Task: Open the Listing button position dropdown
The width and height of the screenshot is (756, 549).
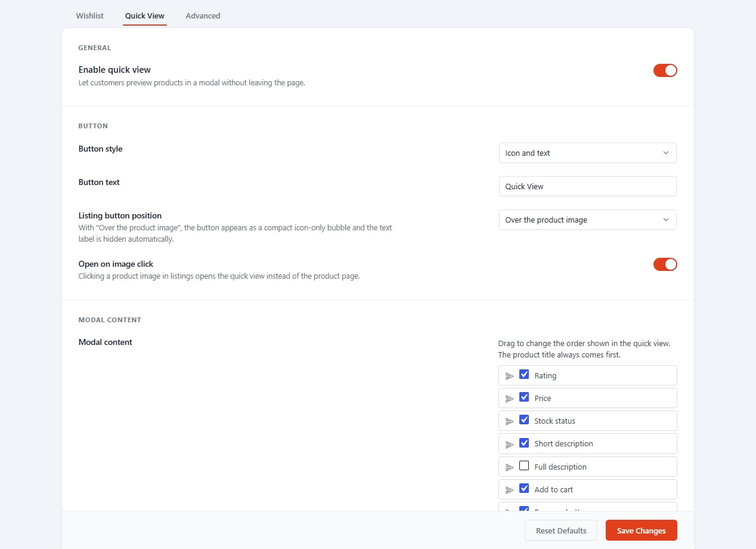Action: (x=587, y=220)
